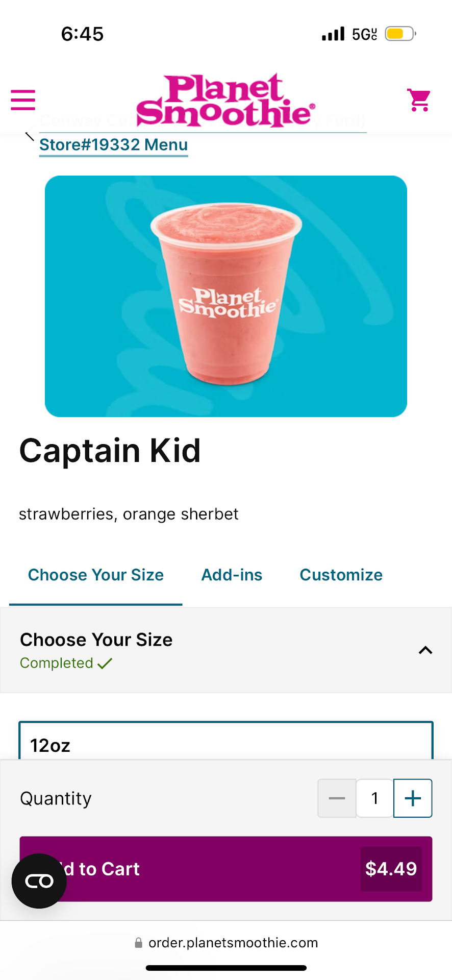Tap the battery status indicator
452x980 pixels.
399,34
